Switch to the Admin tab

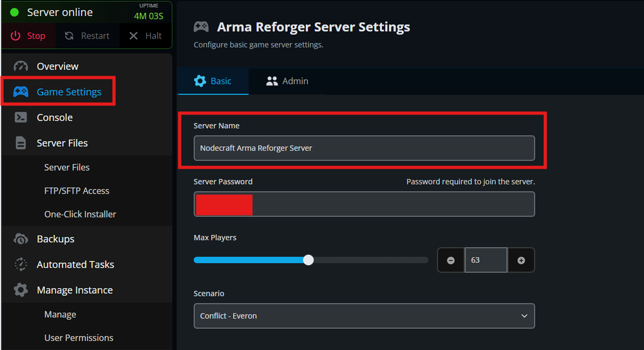287,81
